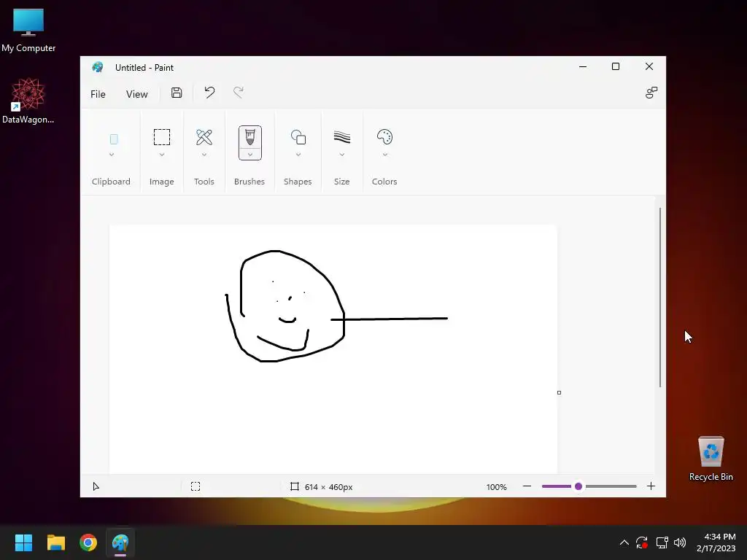The height and width of the screenshot is (560, 747).
Task: Click the Save icon in Paint
Action: pyautogui.click(x=177, y=93)
